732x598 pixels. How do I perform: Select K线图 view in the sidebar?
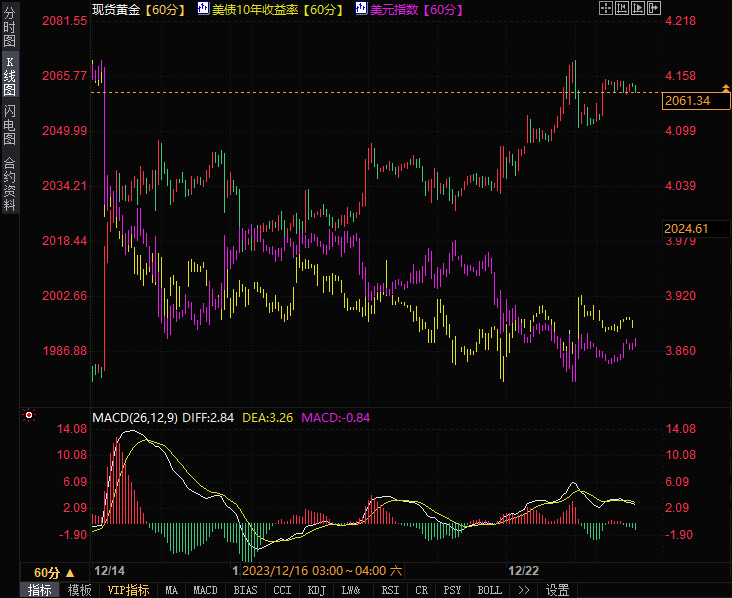(9, 76)
